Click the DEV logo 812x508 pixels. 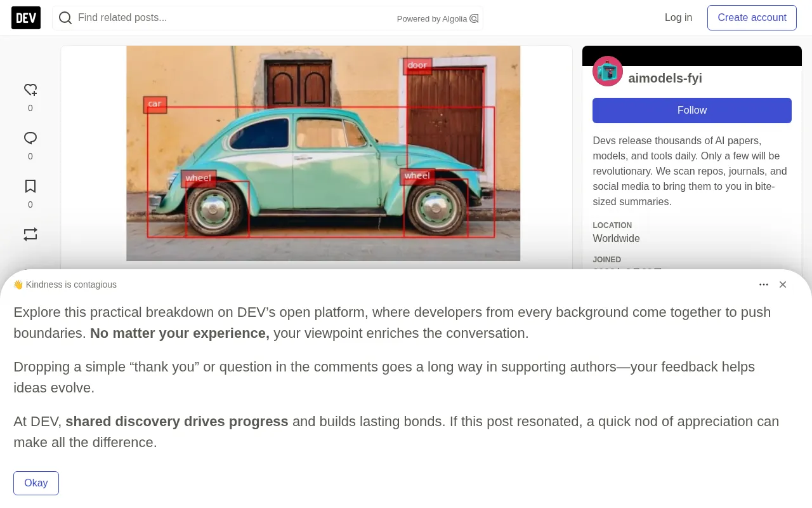point(26,18)
